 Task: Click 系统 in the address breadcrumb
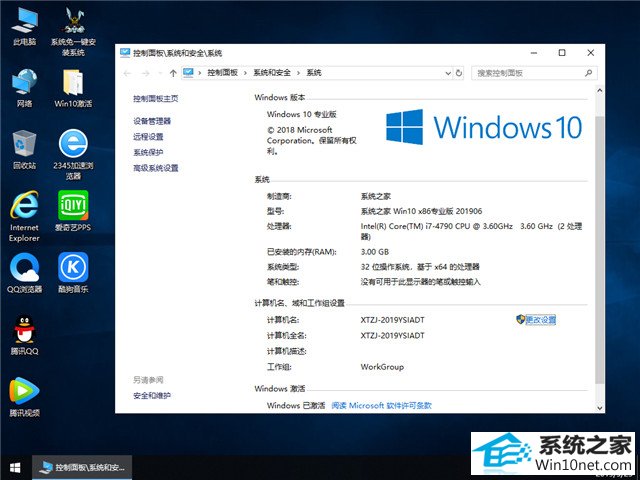coord(314,73)
